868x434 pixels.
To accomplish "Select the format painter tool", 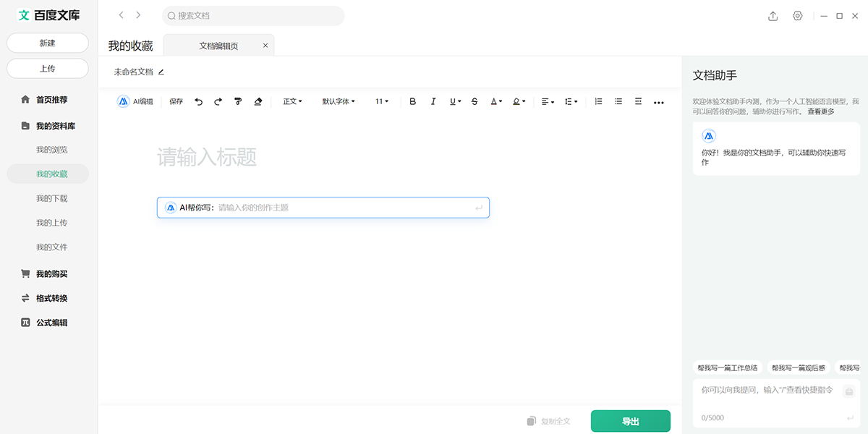I will click(238, 102).
